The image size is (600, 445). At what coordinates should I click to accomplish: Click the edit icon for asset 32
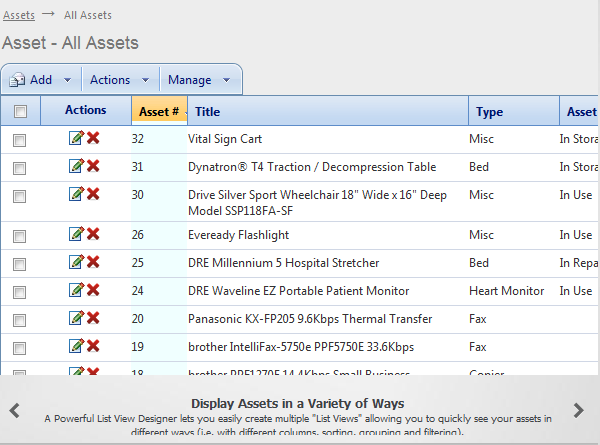76,138
